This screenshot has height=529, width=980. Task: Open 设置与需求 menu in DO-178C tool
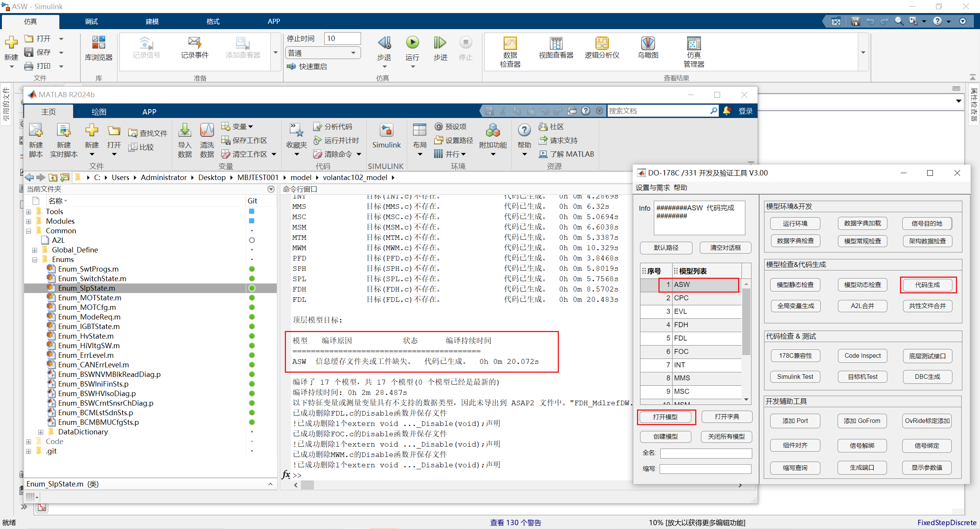653,187
